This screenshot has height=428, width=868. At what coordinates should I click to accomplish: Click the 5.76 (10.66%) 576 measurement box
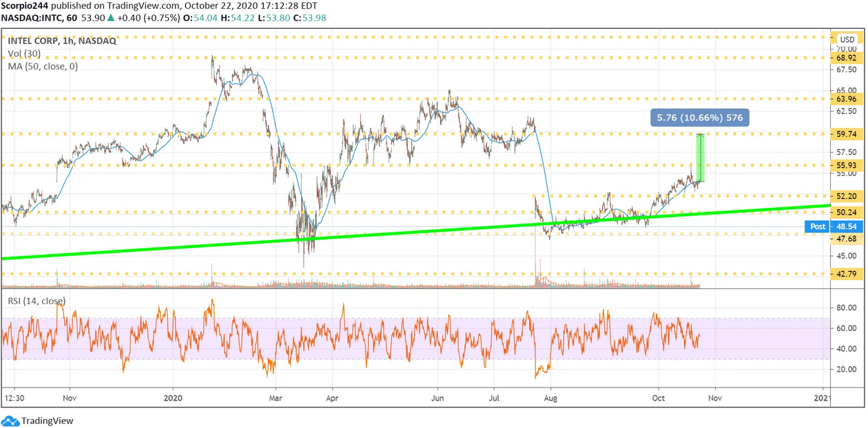699,118
